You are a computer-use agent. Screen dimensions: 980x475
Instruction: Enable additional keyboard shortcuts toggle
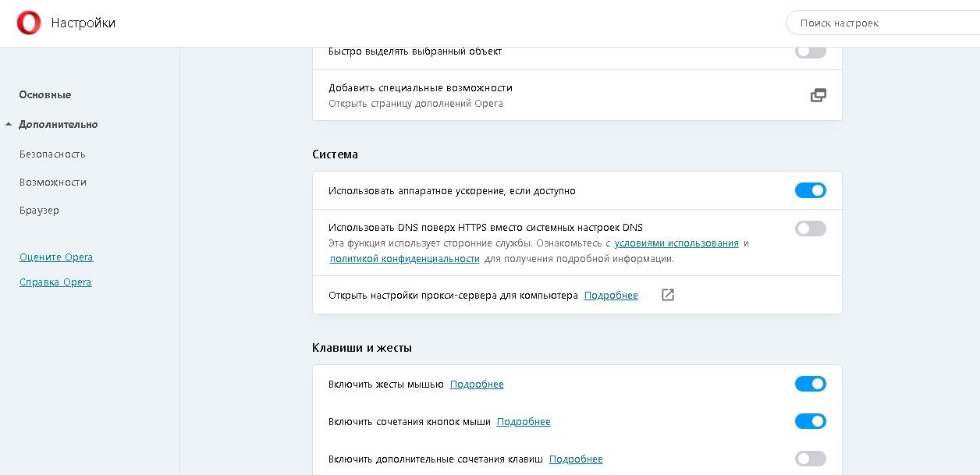pos(810,459)
